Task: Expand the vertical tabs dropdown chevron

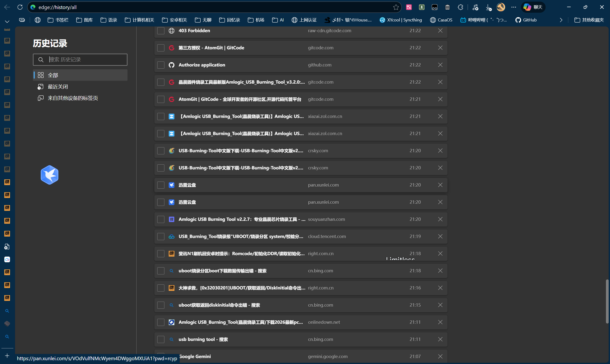Action: click(x=7, y=22)
